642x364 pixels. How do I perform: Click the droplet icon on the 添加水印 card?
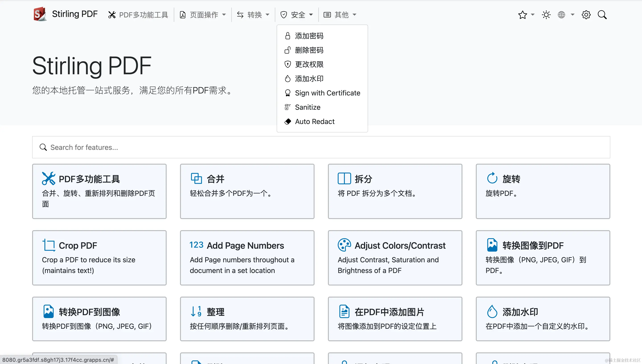tap(492, 312)
